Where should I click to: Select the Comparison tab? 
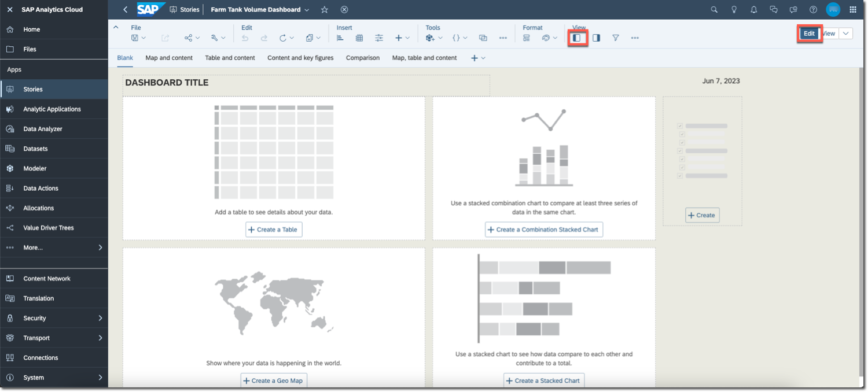pos(363,58)
